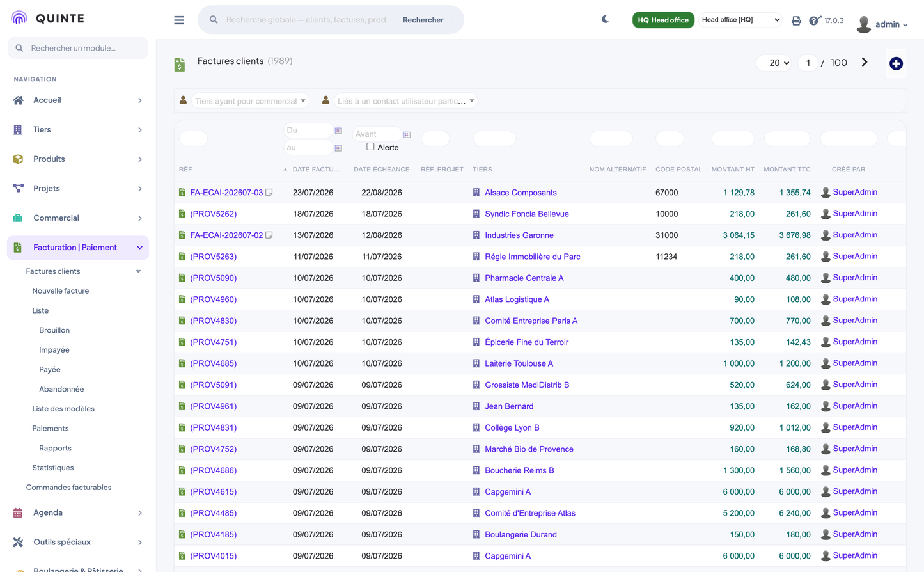Collapse Facturation | Paiement section chevron
924x572 pixels.
(139, 248)
